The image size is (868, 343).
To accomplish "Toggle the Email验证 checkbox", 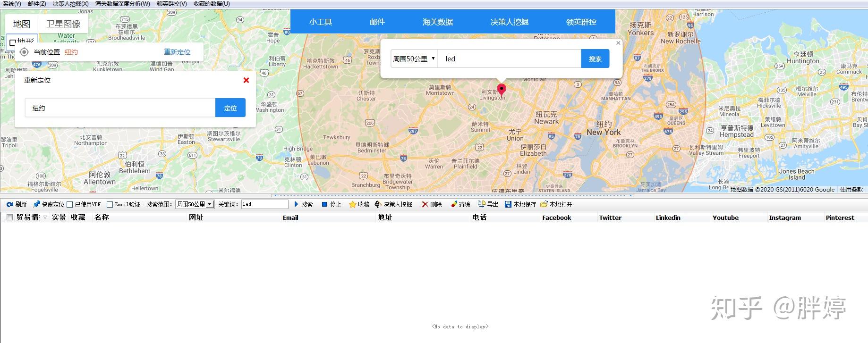I will click(110, 205).
